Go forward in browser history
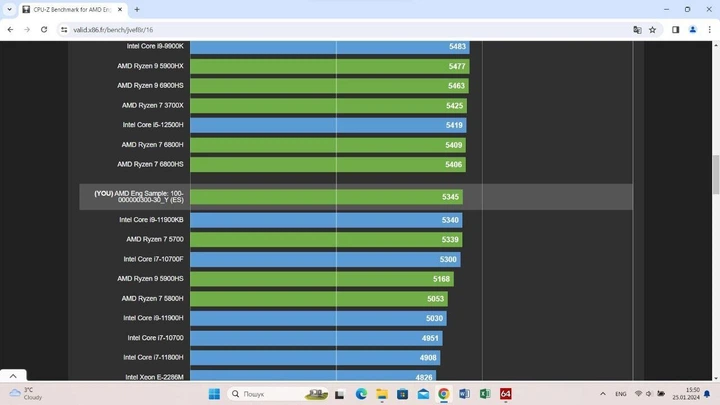Screen dimensions: 720x405 (x=27, y=30)
